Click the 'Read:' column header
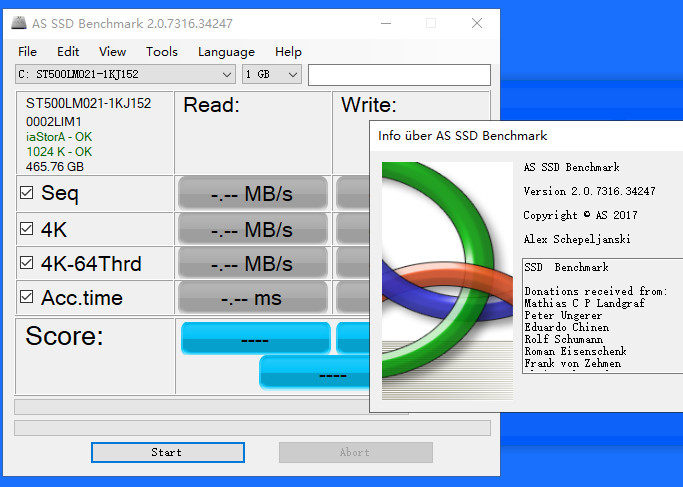683x487 pixels. point(211,105)
